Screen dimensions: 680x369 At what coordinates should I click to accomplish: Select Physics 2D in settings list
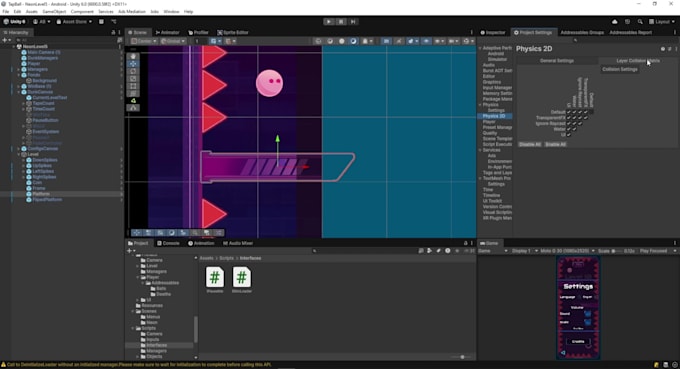(495, 116)
